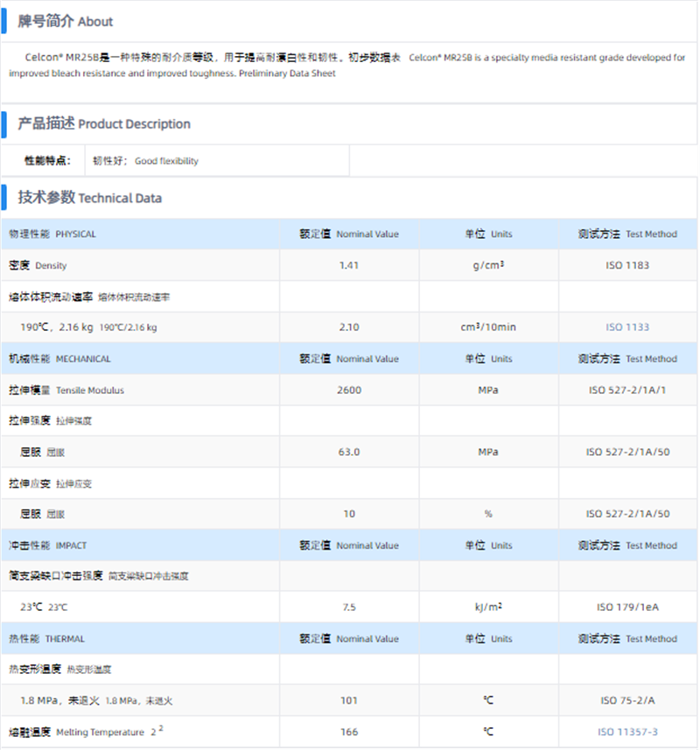Image resolution: width=700 pixels, height=750 pixels.
Task: Click the ISO 75-2/A test method cell
Action: pos(627,700)
